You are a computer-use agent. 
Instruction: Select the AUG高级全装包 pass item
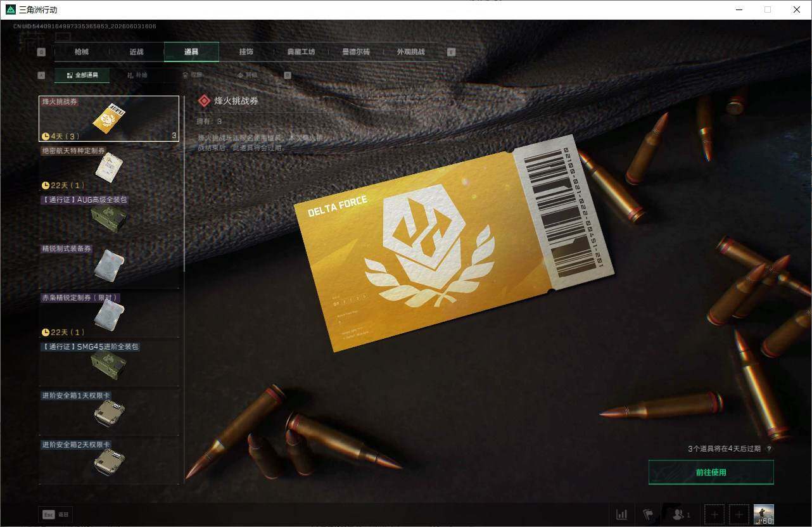[x=109, y=217]
